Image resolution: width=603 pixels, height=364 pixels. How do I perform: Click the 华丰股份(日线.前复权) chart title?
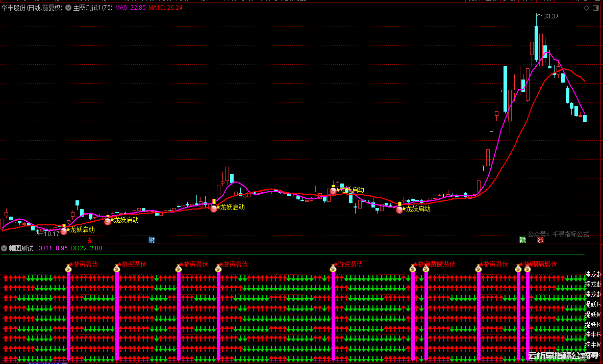pyautogui.click(x=32, y=8)
